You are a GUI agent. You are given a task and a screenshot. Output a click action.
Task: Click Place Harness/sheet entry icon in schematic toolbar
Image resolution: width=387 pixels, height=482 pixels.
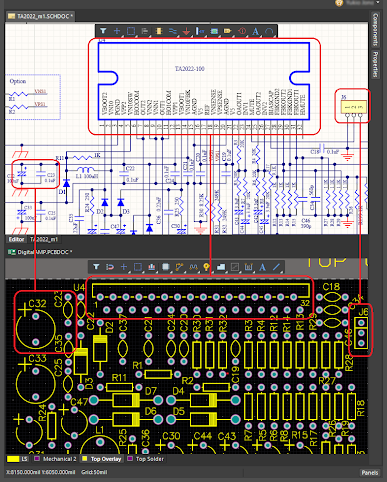coord(200,31)
